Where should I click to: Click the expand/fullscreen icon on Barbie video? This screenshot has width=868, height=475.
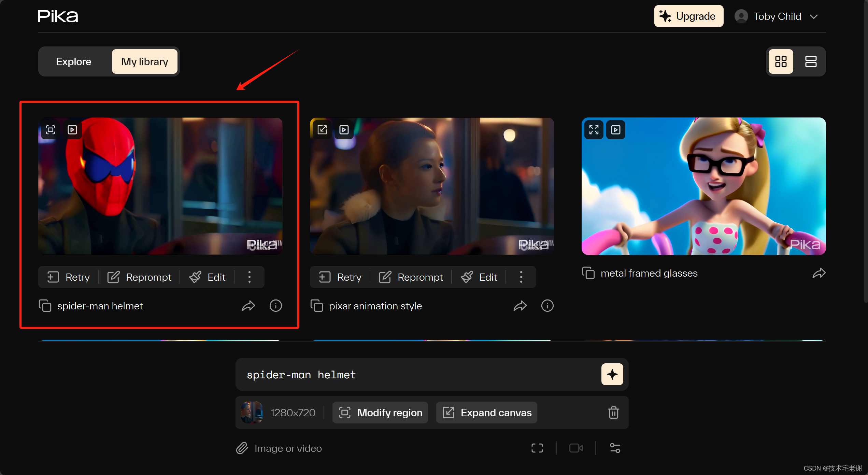point(594,129)
